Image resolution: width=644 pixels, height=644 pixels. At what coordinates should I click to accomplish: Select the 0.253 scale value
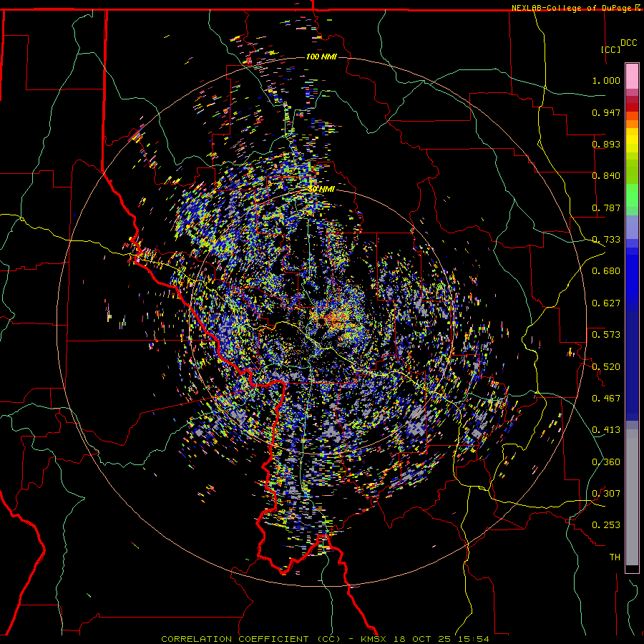click(x=606, y=525)
